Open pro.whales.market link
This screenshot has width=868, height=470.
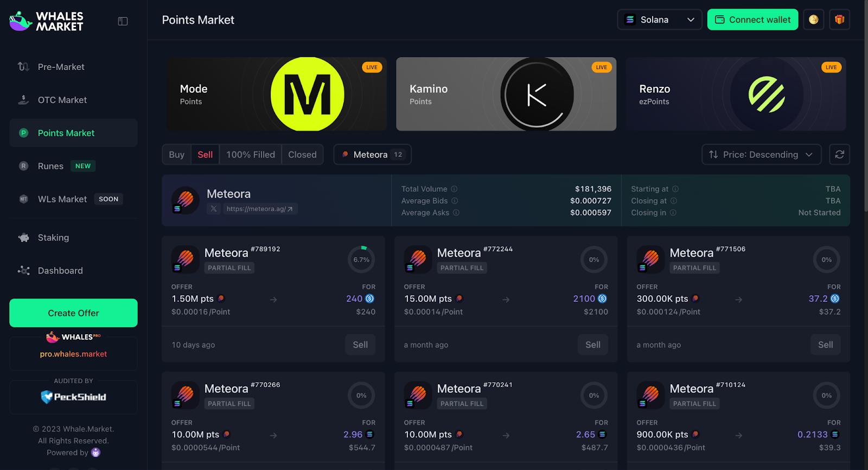tap(73, 354)
